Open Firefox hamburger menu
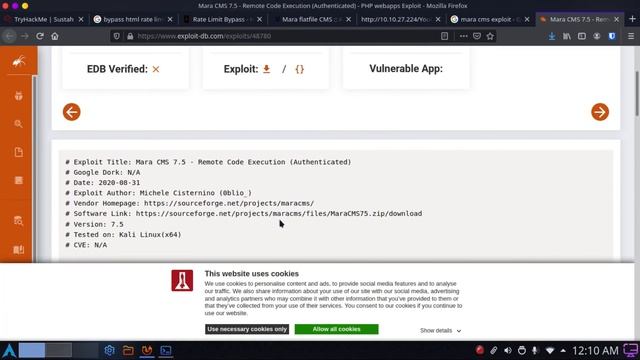640x360 pixels. coord(631,36)
